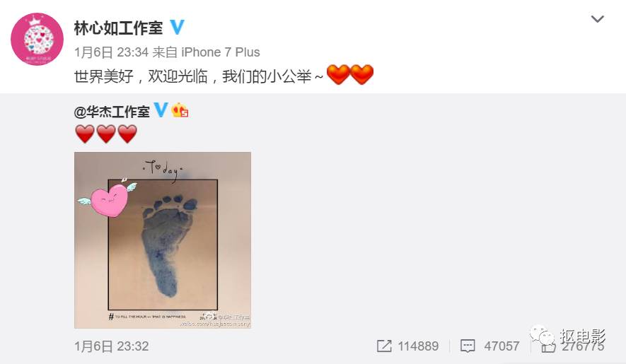Open the 1月6日 23:34 post timestamp
Image resolution: width=626 pixels, height=364 pixels.
pyautogui.click(x=111, y=52)
